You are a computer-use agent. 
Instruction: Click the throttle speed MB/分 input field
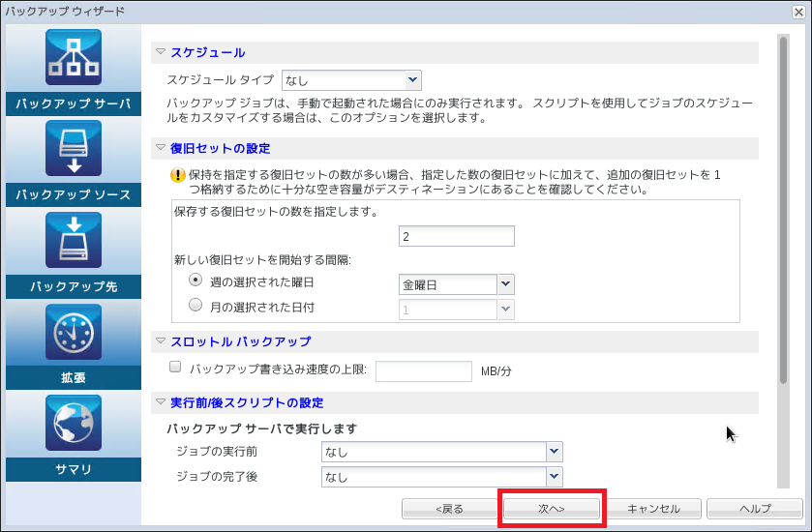(x=424, y=371)
